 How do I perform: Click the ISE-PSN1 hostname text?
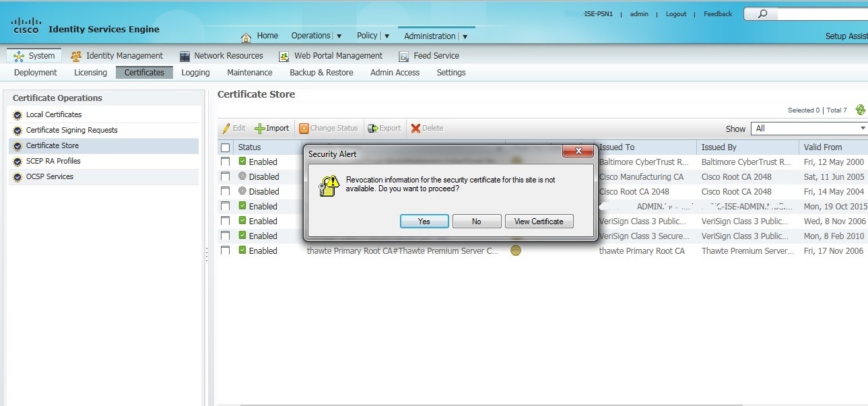click(x=599, y=14)
